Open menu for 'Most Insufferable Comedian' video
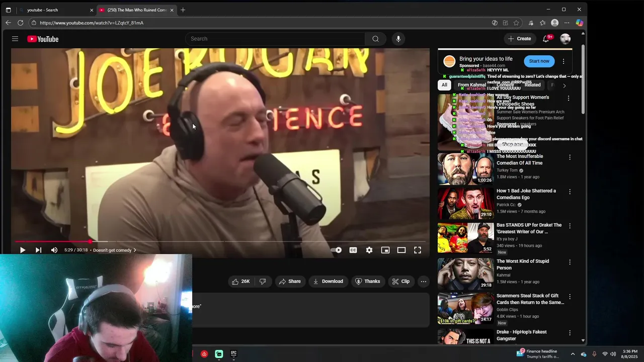 click(x=570, y=157)
